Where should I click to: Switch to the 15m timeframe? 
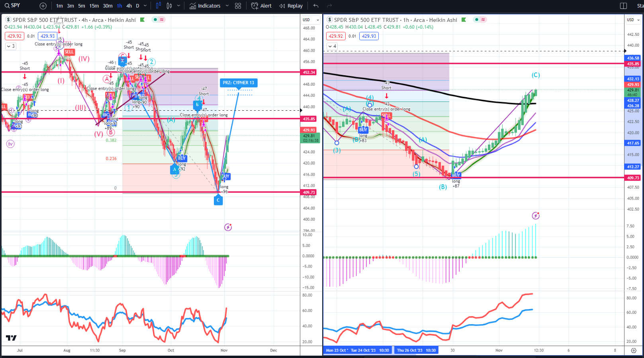click(x=94, y=6)
